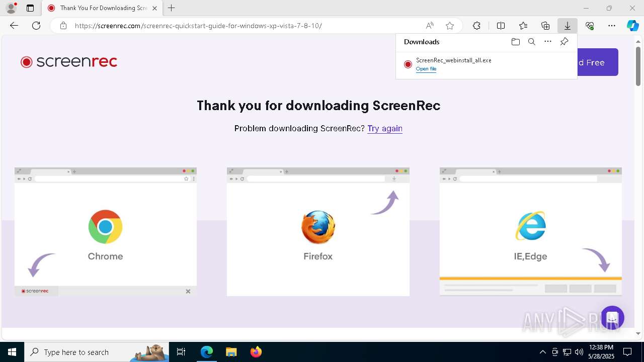This screenshot has height=362, width=644.
Task: Click the purple Download Free button
Action: click(x=597, y=62)
